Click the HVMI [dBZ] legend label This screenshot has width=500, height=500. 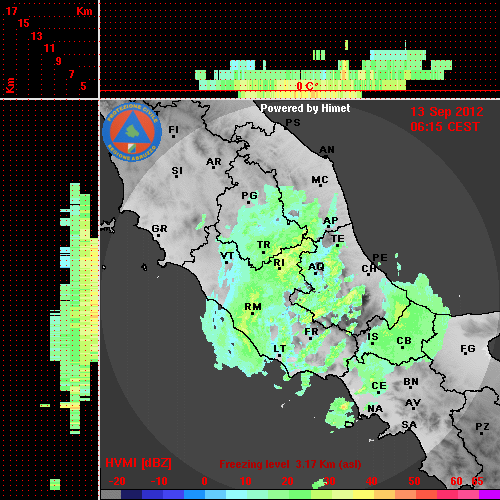(138, 463)
